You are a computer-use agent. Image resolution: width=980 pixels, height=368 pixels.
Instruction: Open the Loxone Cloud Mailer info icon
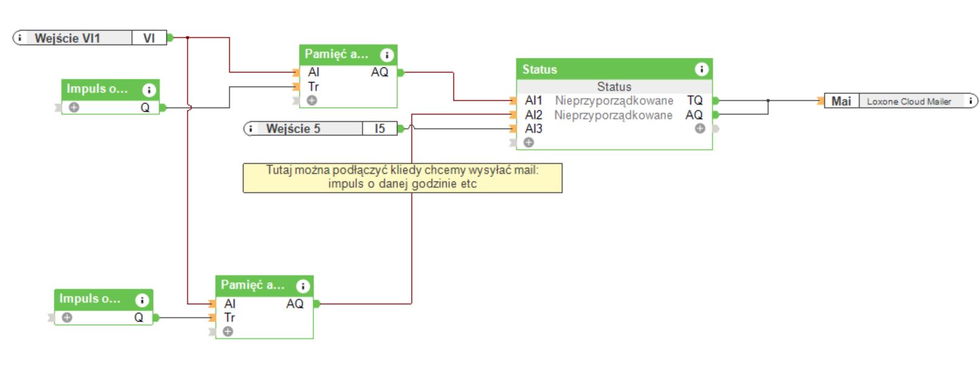pyautogui.click(x=970, y=101)
